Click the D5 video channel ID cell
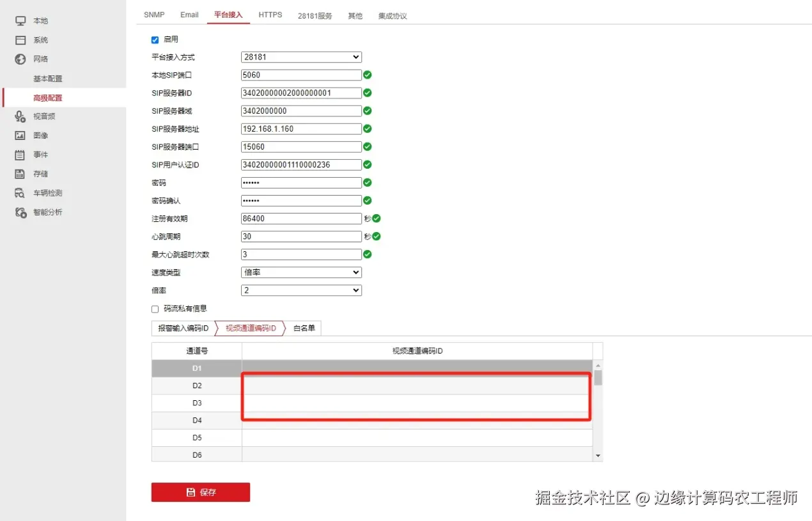Image resolution: width=812 pixels, height=521 pixels. 418,437
